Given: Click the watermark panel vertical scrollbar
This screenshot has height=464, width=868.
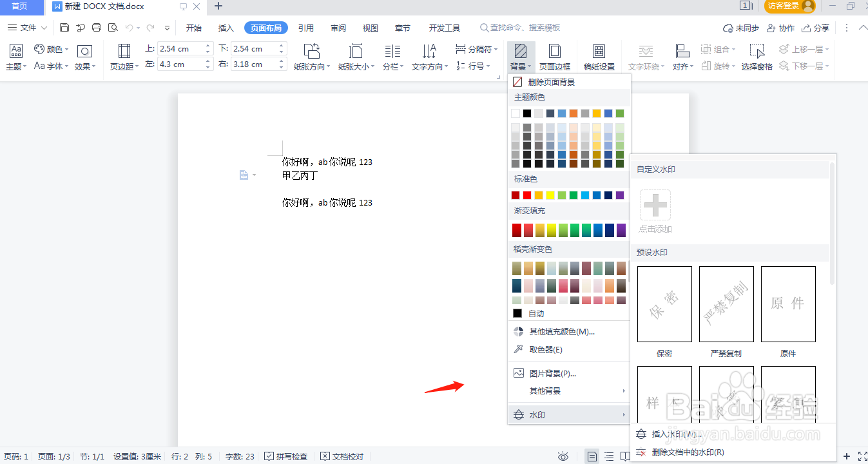Looking at the screenshot, I should tap(833, 224).
